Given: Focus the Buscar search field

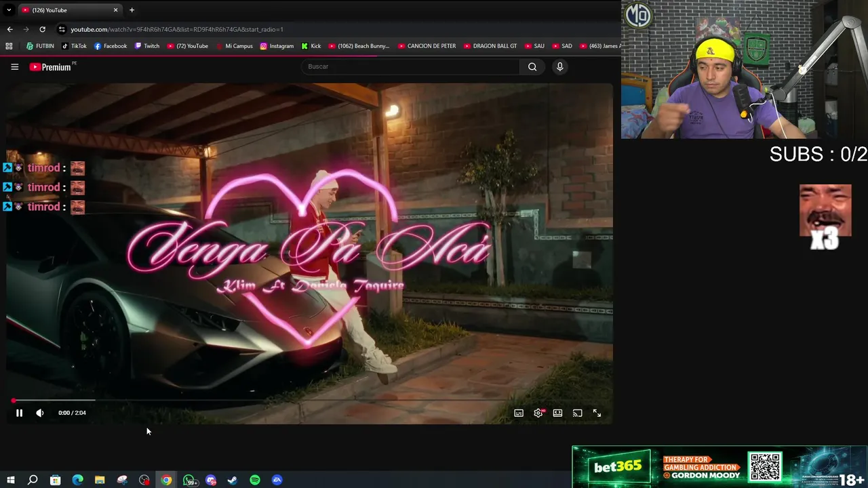Looking at the screenshot, I should 410,66.
